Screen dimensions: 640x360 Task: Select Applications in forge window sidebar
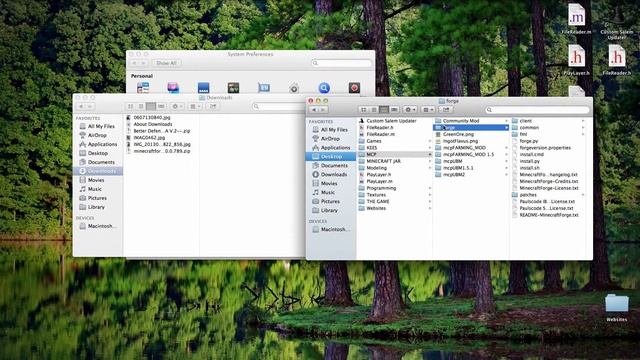pyautogui.click(x=336, y=147)
